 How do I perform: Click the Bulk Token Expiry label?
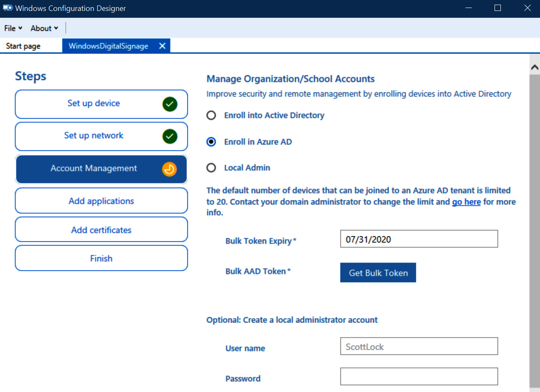coord(261,241)
